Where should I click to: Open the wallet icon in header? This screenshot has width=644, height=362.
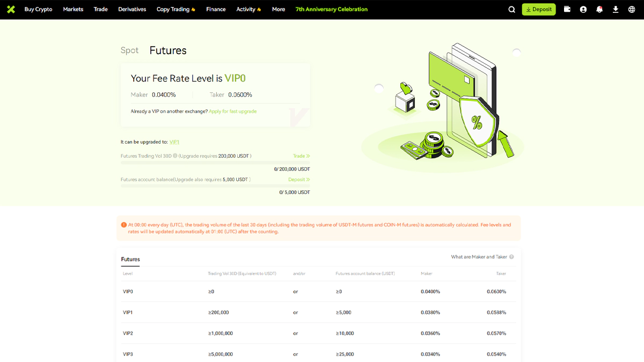(x=567, y=9)
